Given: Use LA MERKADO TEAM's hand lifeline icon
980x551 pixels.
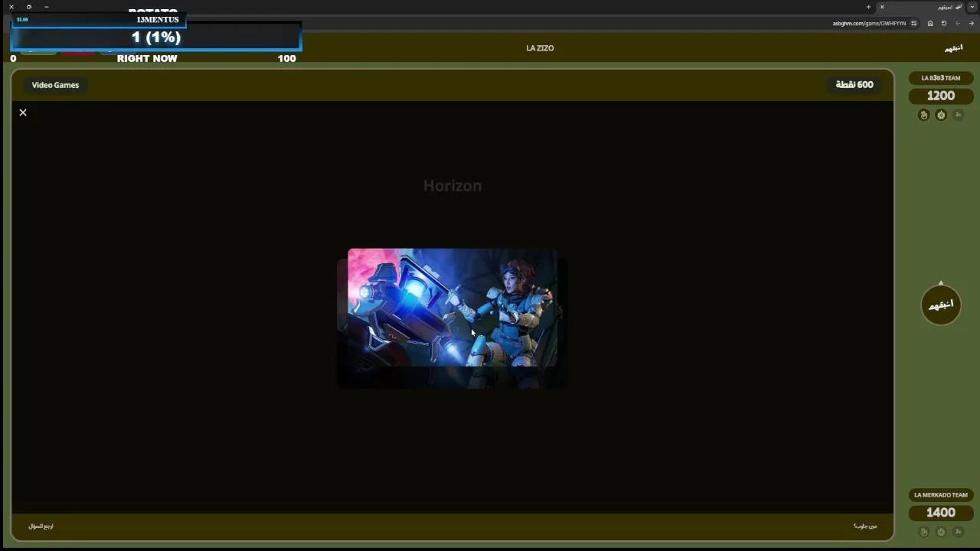Looking at the screenshot, I should click(924, 532).
